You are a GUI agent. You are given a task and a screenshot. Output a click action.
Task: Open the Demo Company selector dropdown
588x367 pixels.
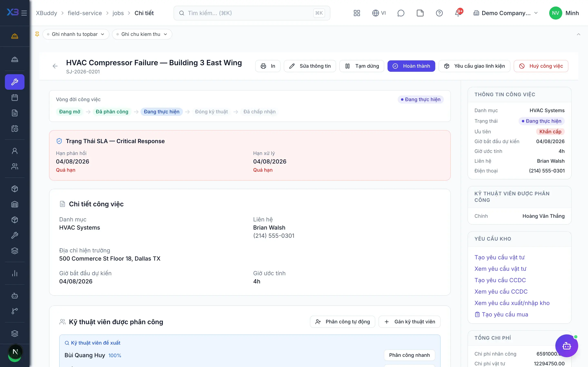[x=506, y=13]
